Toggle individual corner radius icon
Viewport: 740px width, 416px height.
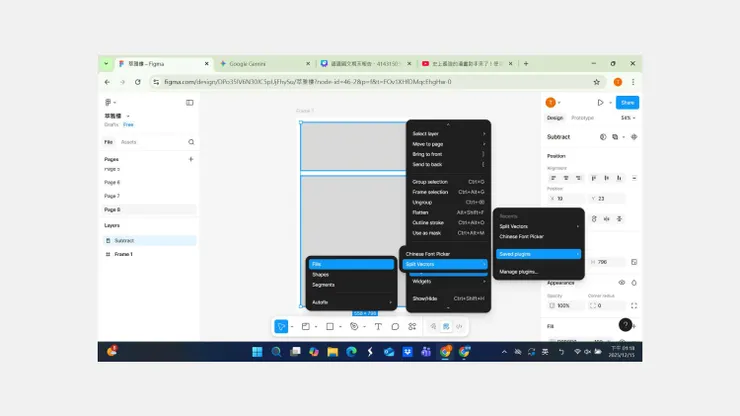click(634, 306)
